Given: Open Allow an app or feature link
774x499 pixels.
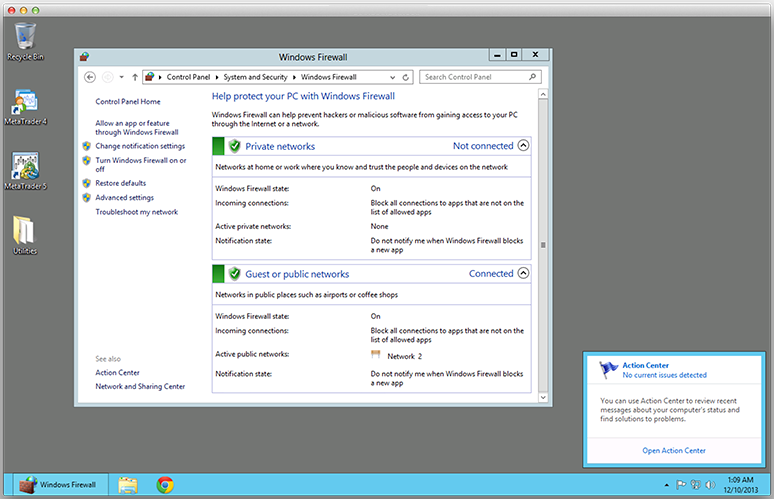Looking at the screenshot, I should pos(137,127).
